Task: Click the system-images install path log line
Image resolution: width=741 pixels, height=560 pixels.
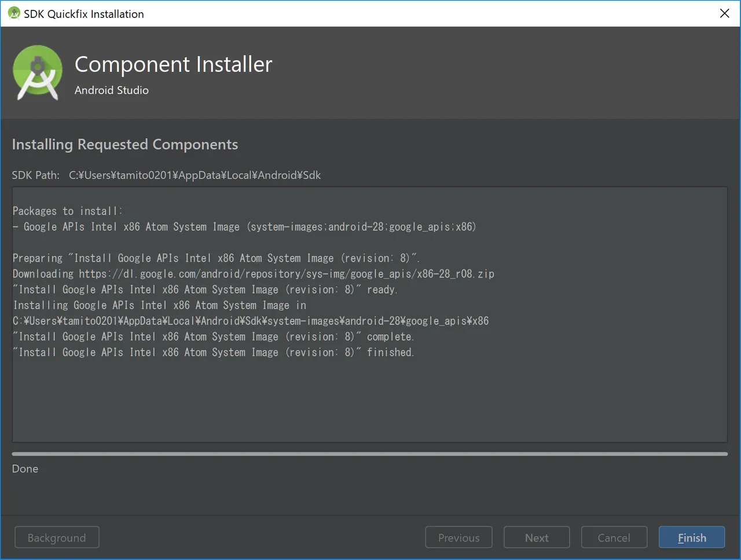Action: [251, 320]
